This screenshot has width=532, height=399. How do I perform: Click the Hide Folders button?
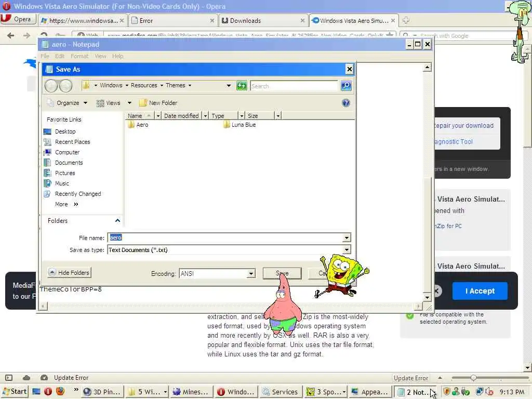tap(69, 272)
